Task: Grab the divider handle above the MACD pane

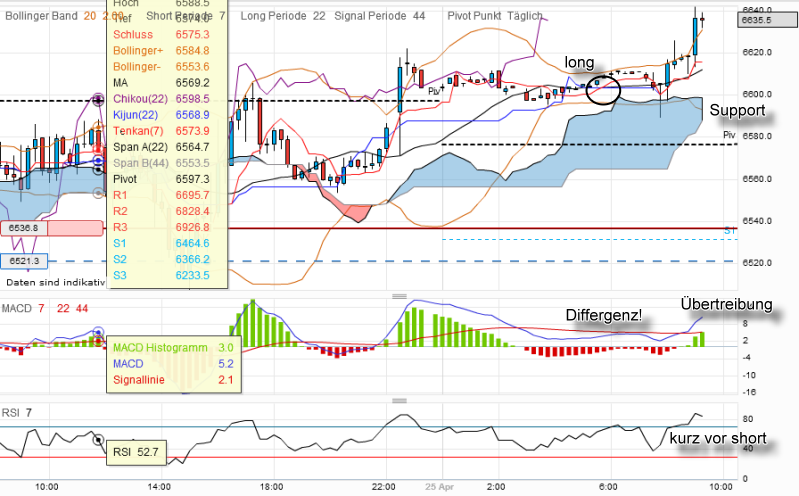Action: (399, 296)
